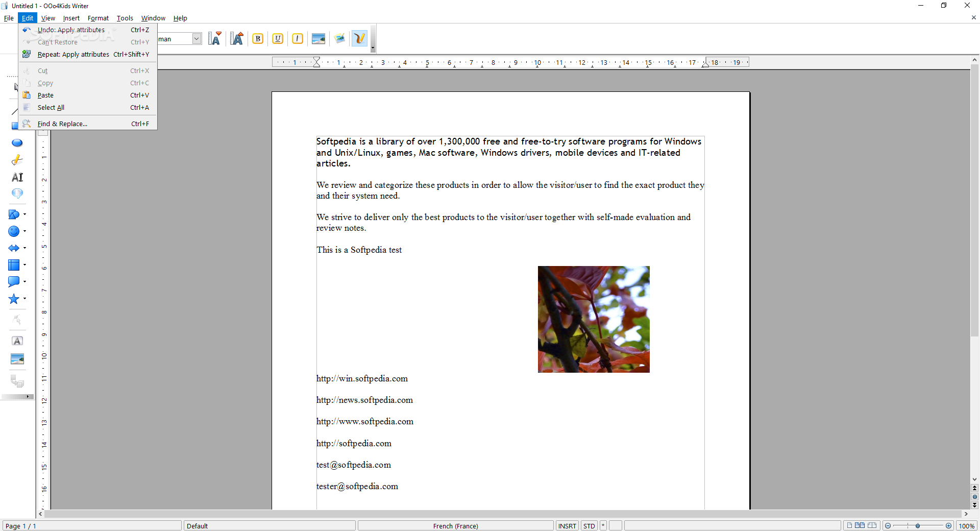980x531 pixels.
Task: Select the Ellipse drawing tool
Action: coord(17,143)
